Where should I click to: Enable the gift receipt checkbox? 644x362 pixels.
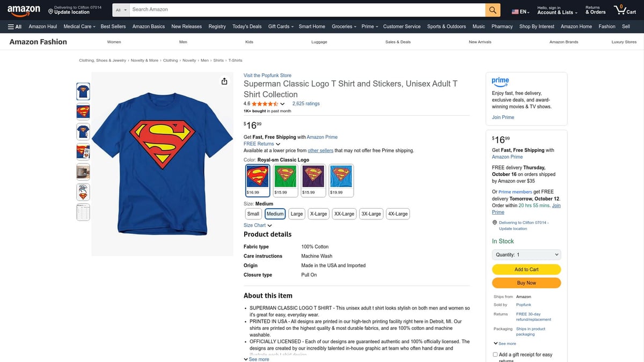tap(495, 354)
